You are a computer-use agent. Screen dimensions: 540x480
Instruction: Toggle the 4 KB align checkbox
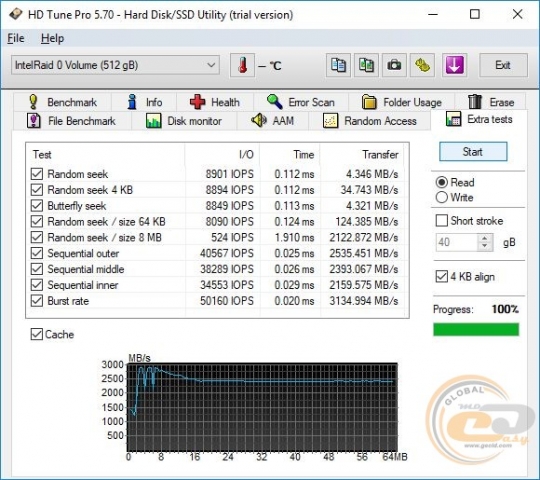(442, 276)
